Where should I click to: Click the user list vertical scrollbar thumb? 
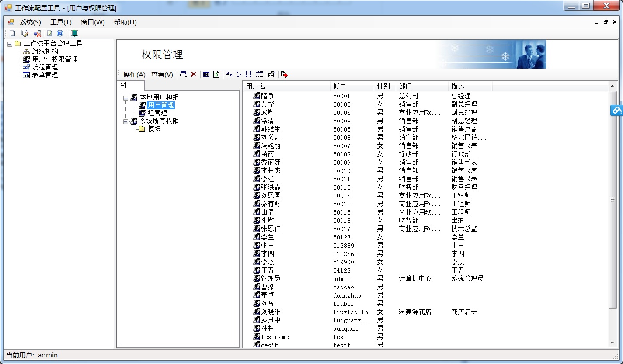point(613,200)
